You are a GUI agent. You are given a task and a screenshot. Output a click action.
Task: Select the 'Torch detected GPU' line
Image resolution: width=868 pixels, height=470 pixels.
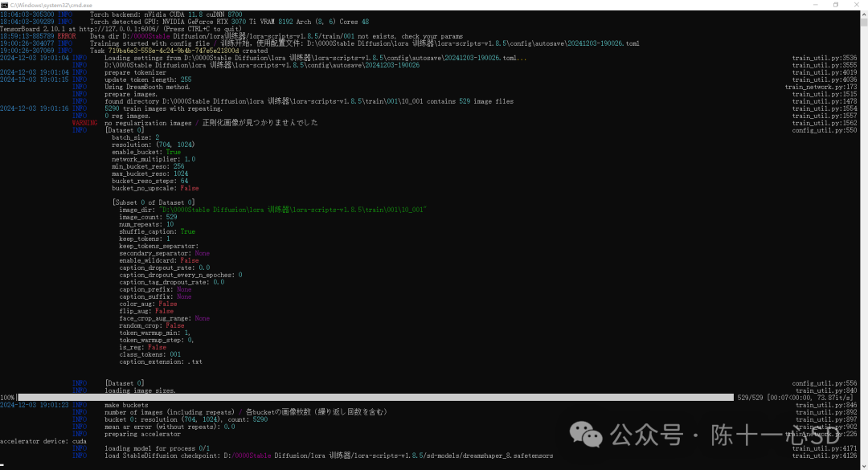[x=229, y=22]
